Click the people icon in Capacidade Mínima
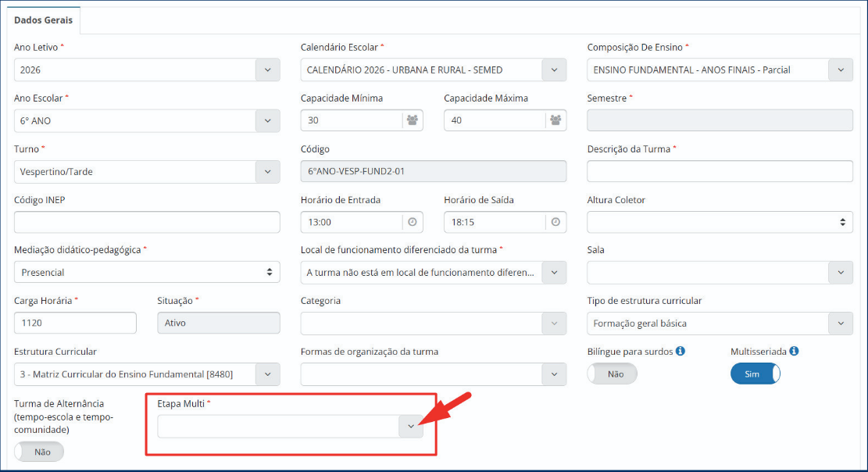The height and width of the screenshot is (472, 868). (x=412, y=120)
